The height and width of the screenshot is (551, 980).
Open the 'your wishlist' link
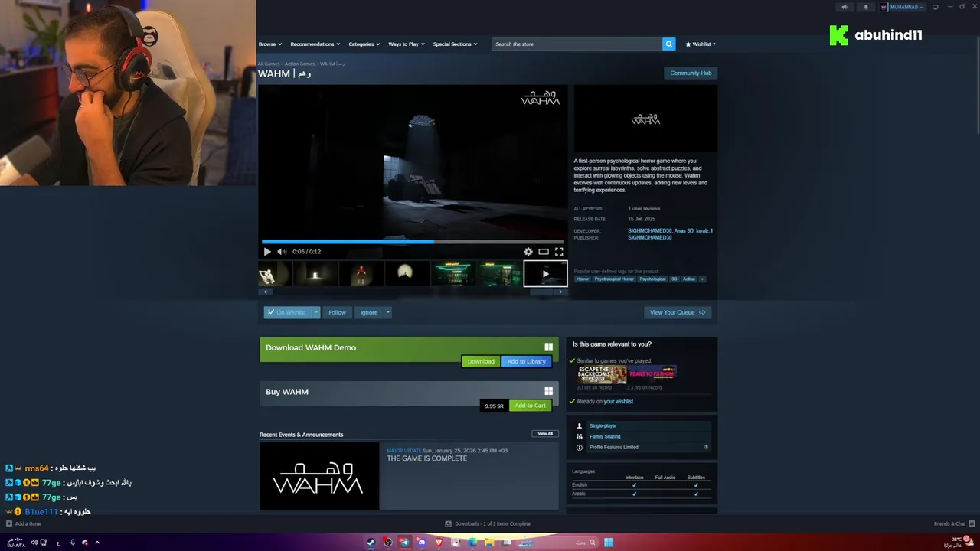point(619,402)
